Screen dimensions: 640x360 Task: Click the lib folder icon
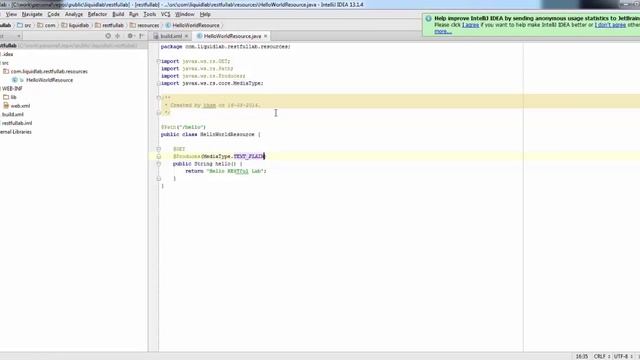coord(6,97)
